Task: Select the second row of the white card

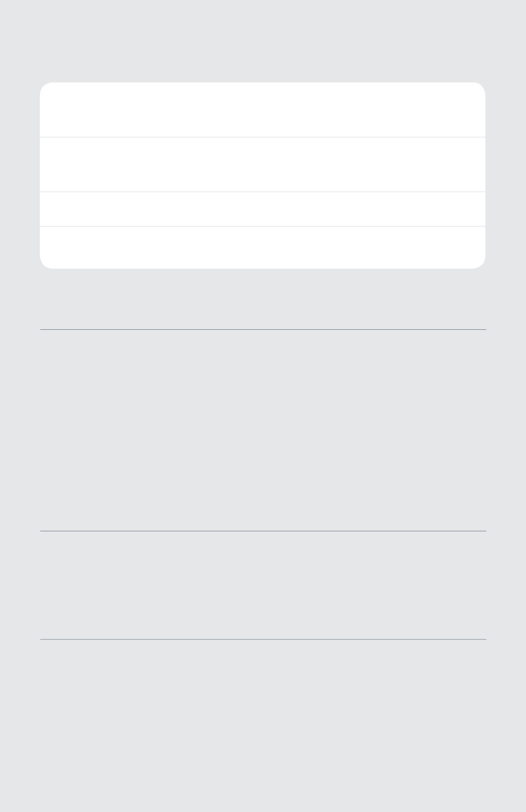Action: [262, 164]
